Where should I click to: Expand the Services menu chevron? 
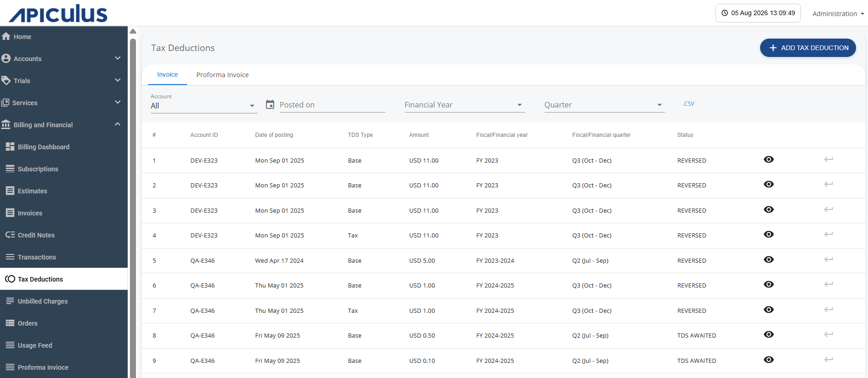coord(118,102)
